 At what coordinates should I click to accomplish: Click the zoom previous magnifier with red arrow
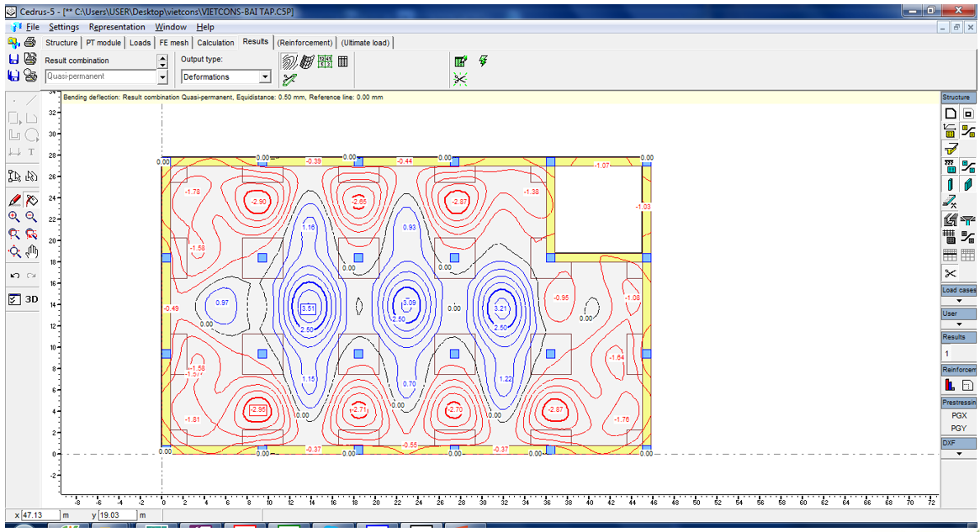[x=31, y=234]
